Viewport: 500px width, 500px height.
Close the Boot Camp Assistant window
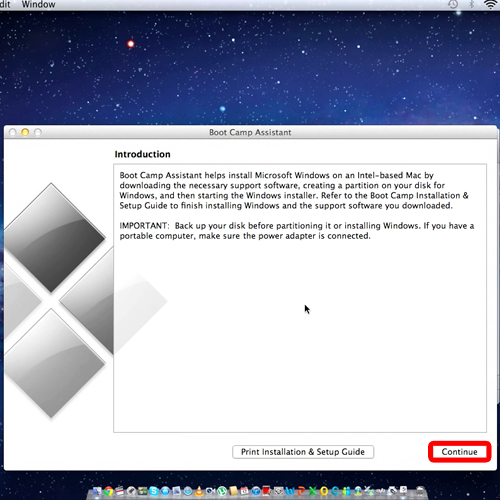tap(13, 132)
